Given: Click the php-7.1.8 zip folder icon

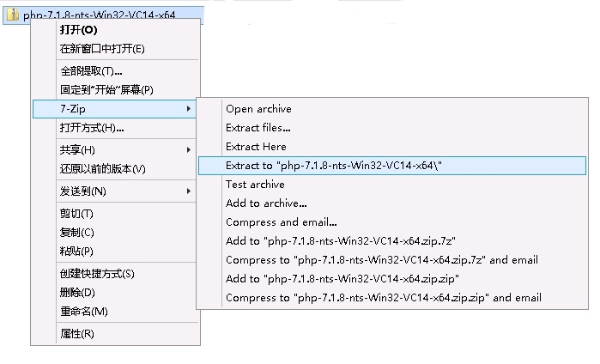Looking at the screenshot, I should pyautogui.click(x=13, y=15).
